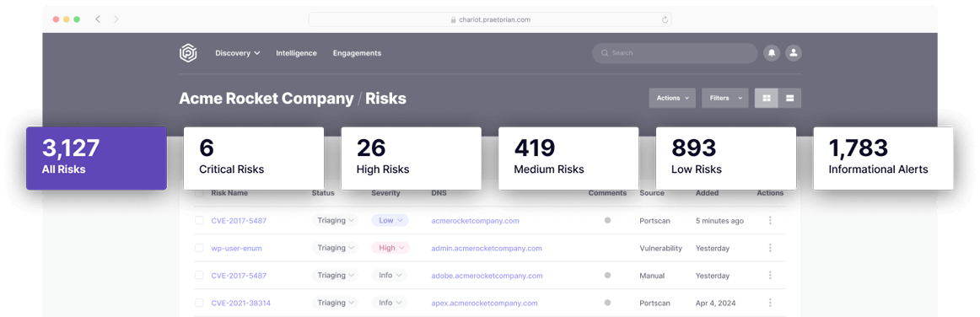Image resolution: width=980 pixels, height=317 pixels.
Task: Open the Low severity dropdown
Action: 390,220
